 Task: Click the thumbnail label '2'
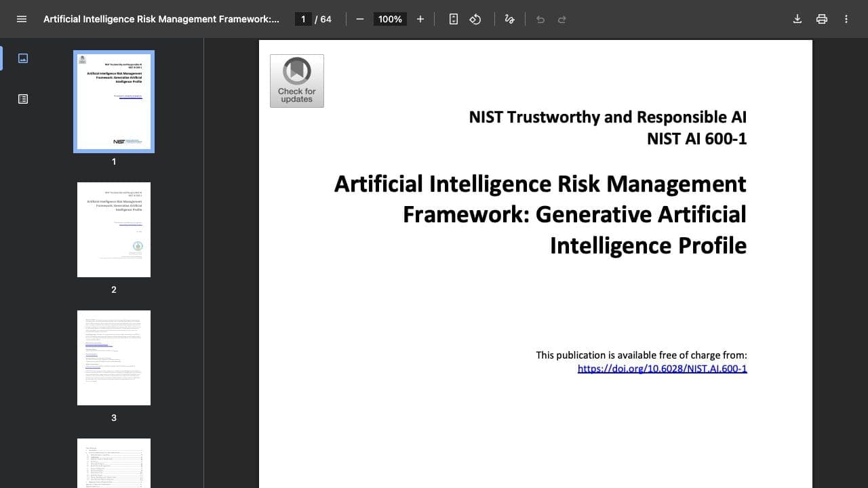(x=114, y=289)
